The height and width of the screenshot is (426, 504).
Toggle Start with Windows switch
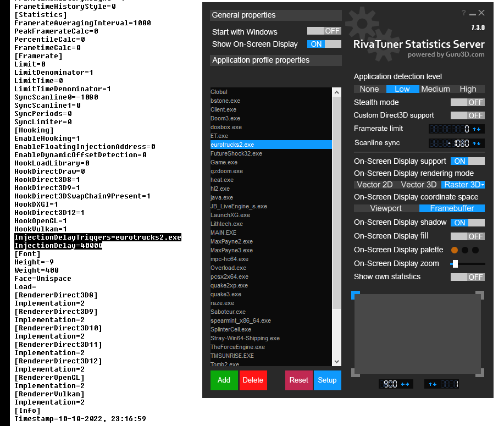324,31
